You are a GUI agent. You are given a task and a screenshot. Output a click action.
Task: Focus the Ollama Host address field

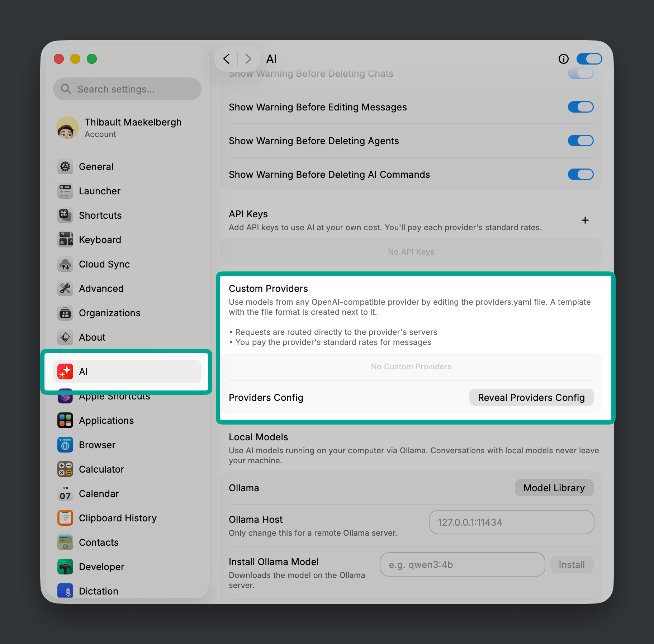511,522
